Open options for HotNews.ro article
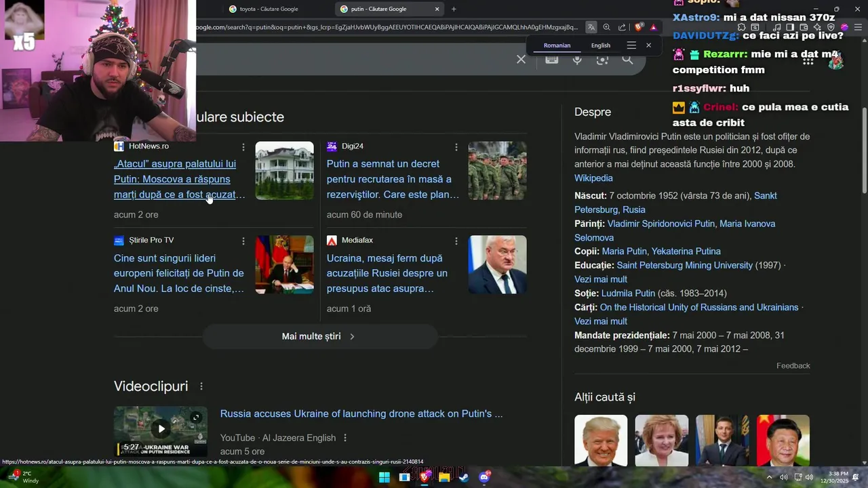This screenshot has height=488, width=868. pyautogui.click(x=243, y=147)
